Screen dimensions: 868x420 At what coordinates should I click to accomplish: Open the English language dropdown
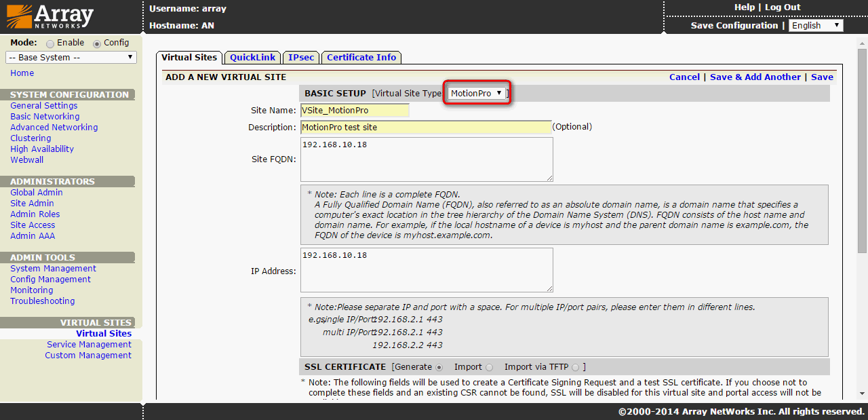click(816, 26)
